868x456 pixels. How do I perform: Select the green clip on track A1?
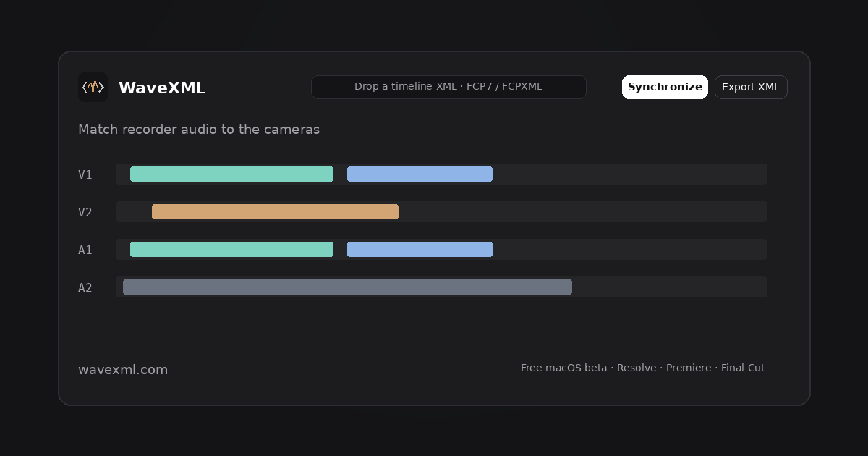point(231,249)
